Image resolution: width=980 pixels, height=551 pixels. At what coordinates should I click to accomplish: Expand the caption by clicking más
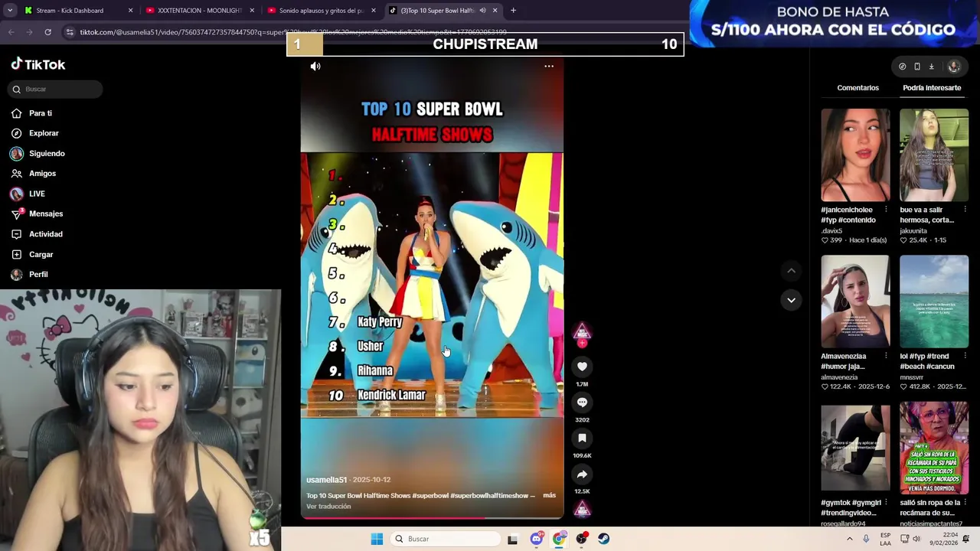point(549,495)
